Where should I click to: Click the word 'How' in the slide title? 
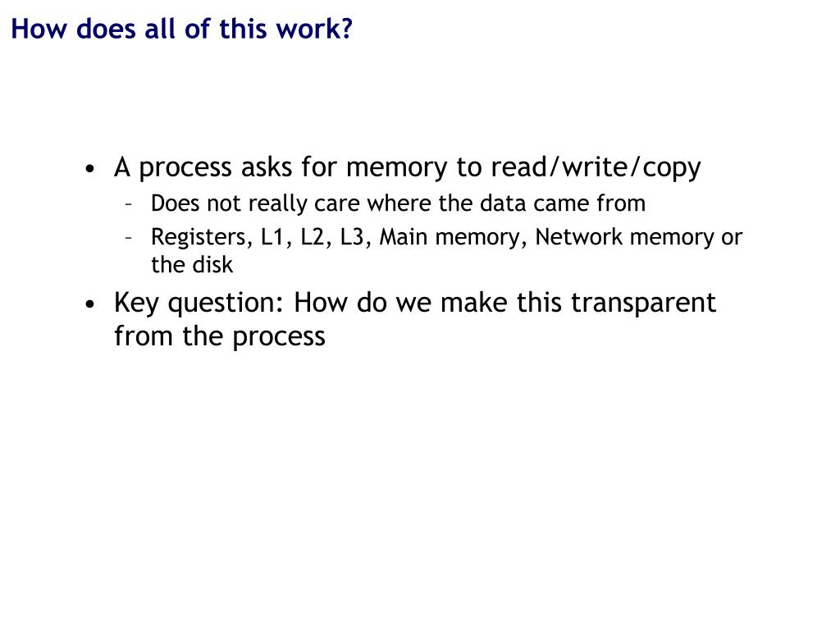pyautogui.click(x=39, y=29)
